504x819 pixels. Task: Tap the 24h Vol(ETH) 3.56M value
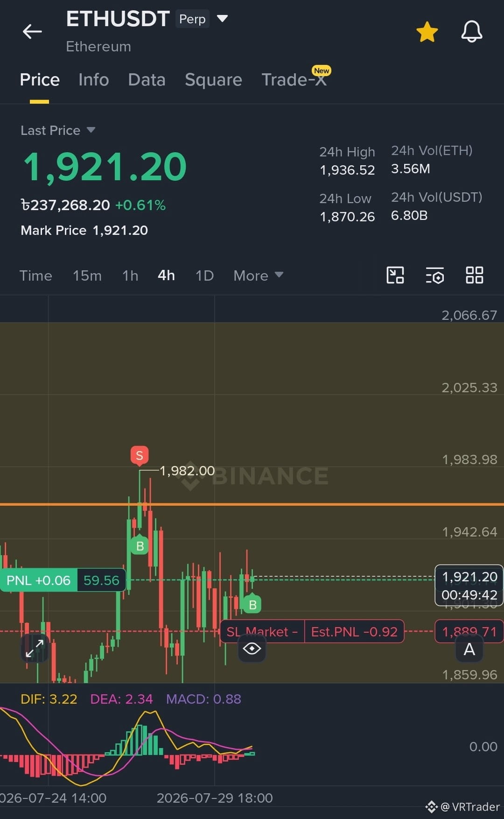pyautogui.click(x=411, y=169)
